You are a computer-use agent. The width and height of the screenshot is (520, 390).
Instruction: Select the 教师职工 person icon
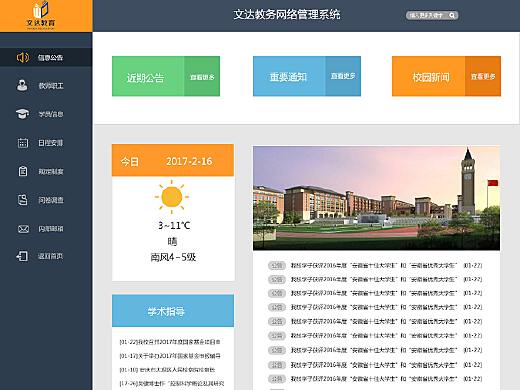(22, 86)
